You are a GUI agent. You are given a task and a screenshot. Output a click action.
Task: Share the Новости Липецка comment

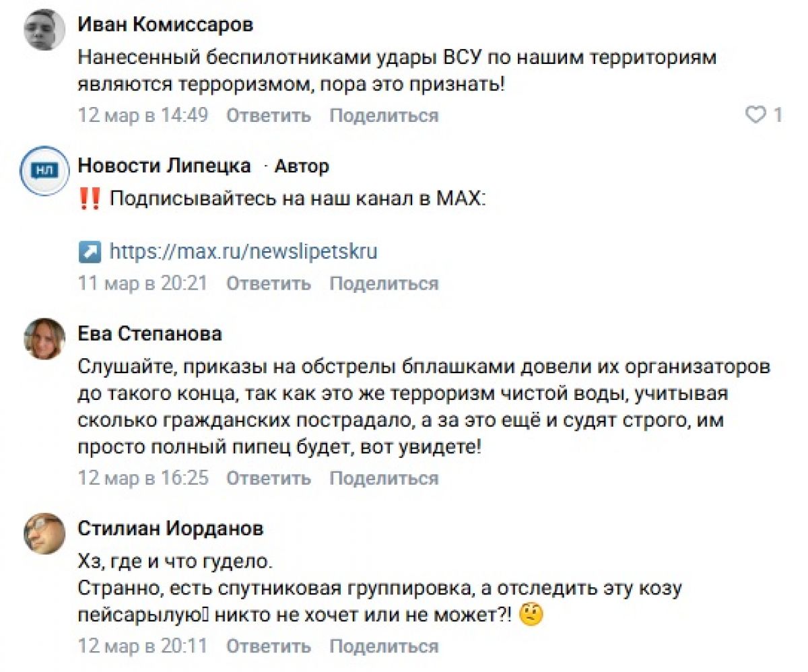click(x=383, y=283)
